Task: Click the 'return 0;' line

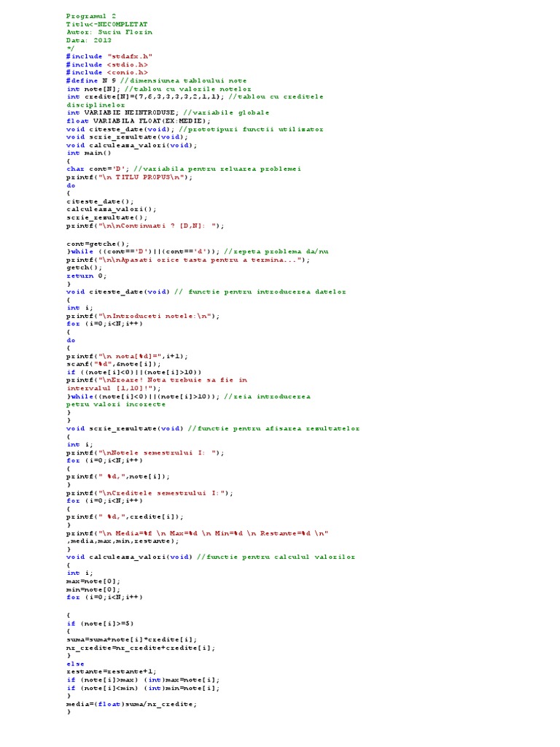Action: 86,276
